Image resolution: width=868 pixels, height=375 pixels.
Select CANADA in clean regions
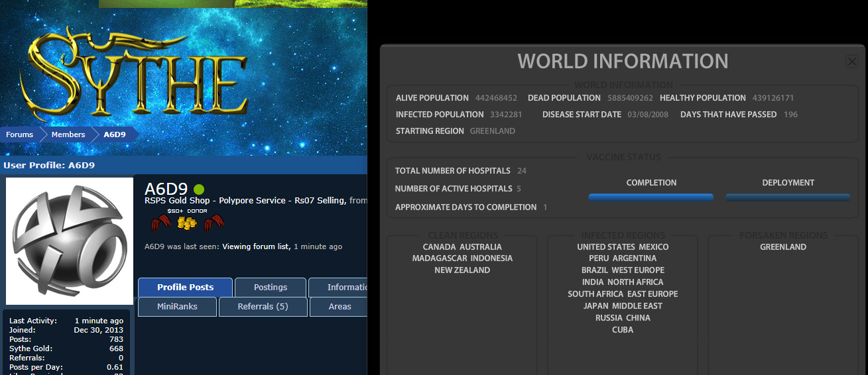tap(439, 246)
